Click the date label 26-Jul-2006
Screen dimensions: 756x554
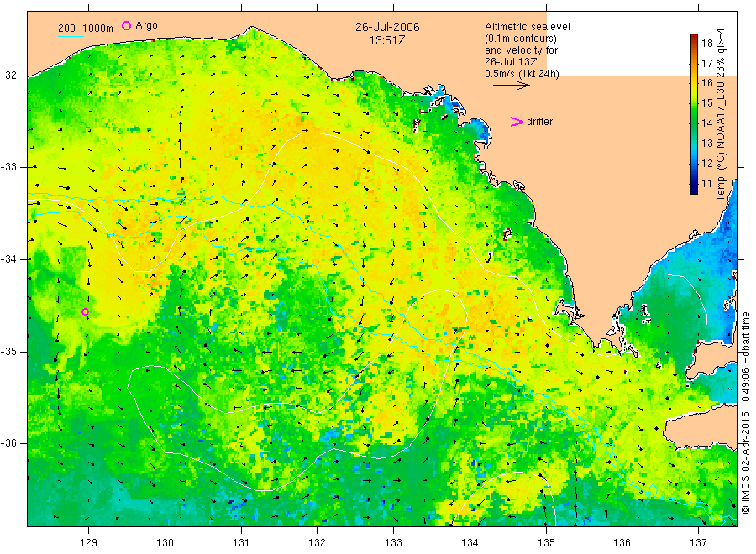click(x=387, y=27)
